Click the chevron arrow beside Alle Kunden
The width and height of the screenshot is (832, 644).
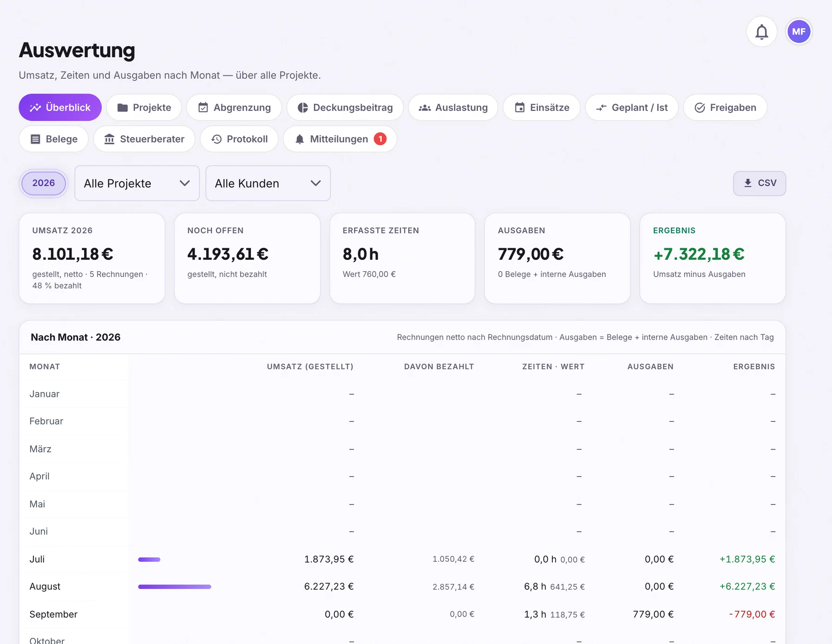tap(316, 183)
